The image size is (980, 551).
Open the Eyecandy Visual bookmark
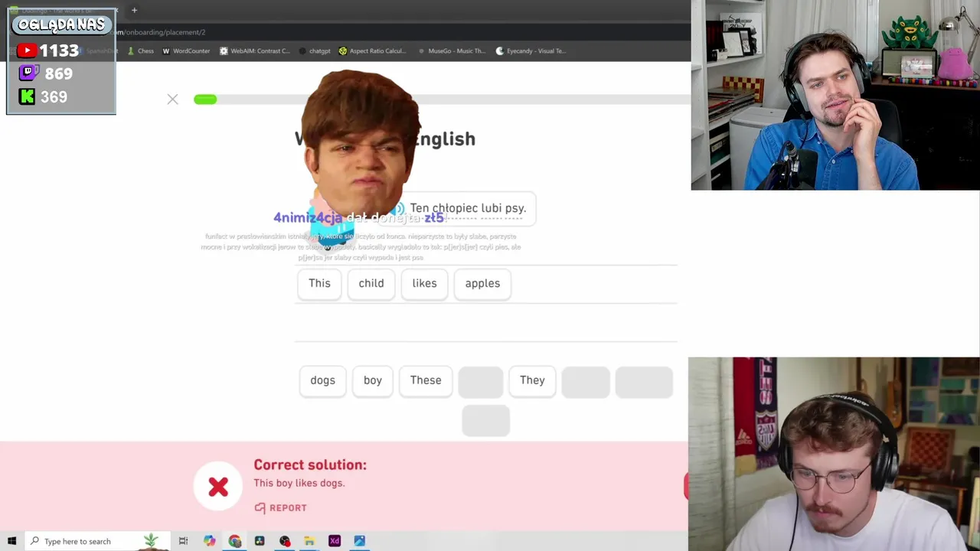coord(531,51)
